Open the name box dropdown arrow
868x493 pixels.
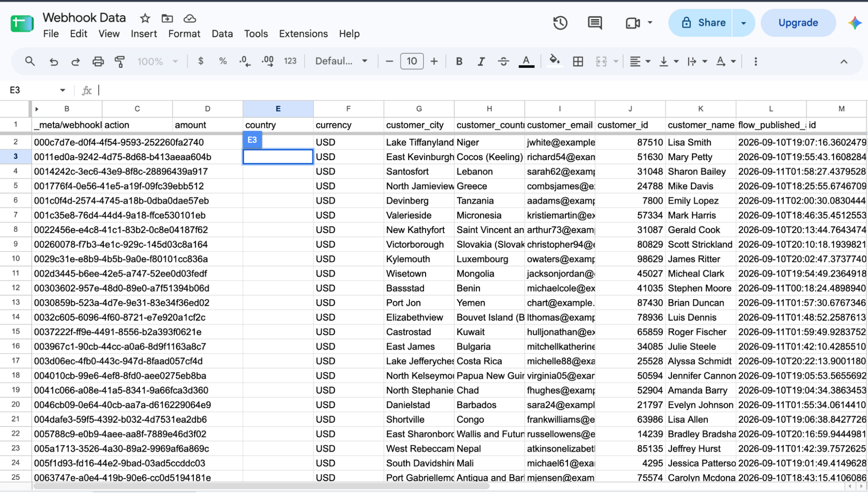pyautogui.click(x=63, y=90)
